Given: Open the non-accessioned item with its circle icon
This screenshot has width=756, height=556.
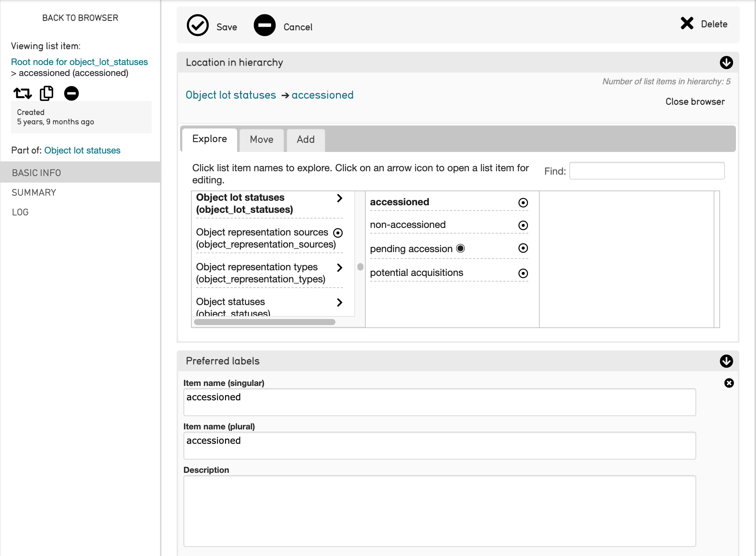Looking at the screenshot, I should click(523, 226).
